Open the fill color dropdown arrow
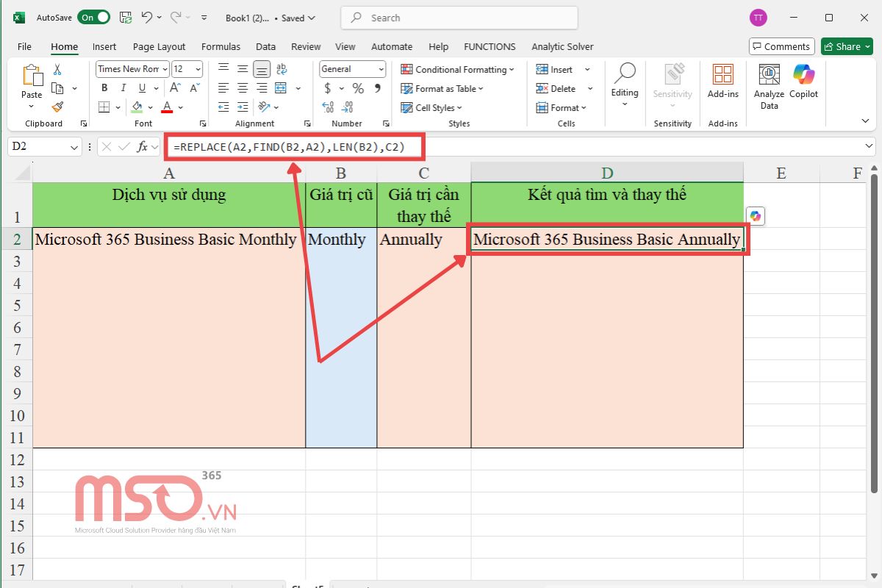Image resolution: width=882 pixels, height=588 pixels. pos(151,107)
